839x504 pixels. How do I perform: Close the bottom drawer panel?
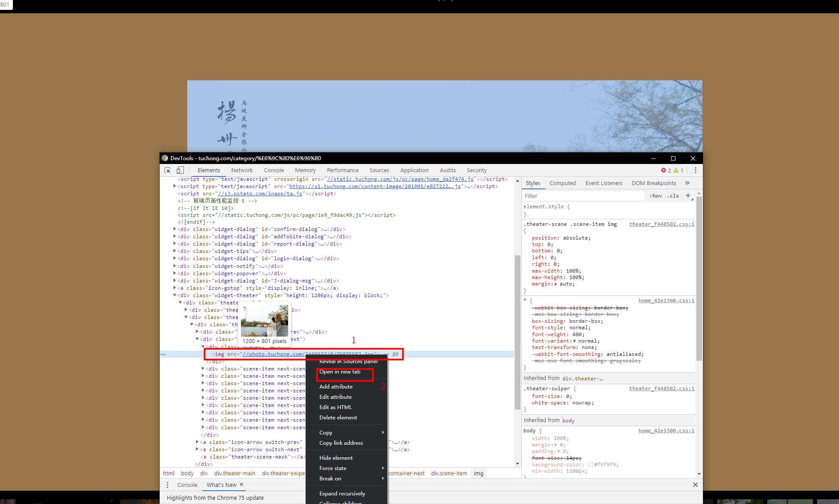pyautogui.click(x=695, y=485)
